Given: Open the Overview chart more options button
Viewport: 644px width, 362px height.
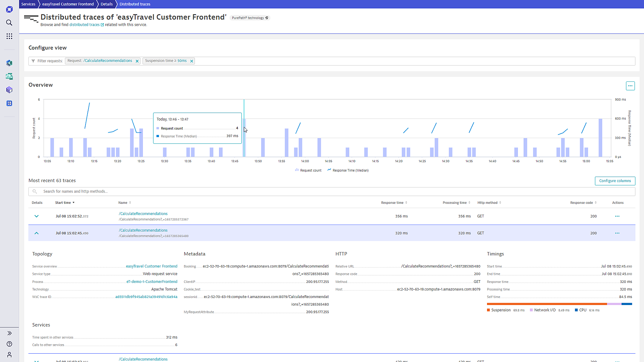Looking at the screenshot, I should click(630, 86).
